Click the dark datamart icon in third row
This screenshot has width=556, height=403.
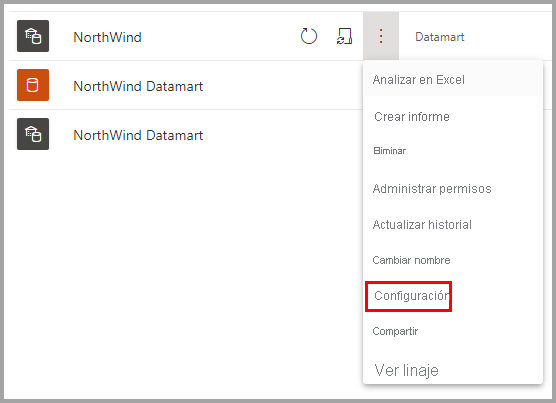(x=33, y=134)
